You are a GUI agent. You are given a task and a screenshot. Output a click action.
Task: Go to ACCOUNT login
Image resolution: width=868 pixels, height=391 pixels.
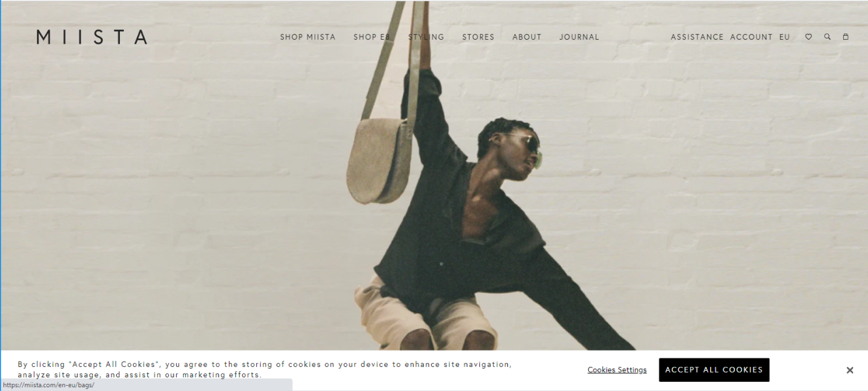pos(751,37)
